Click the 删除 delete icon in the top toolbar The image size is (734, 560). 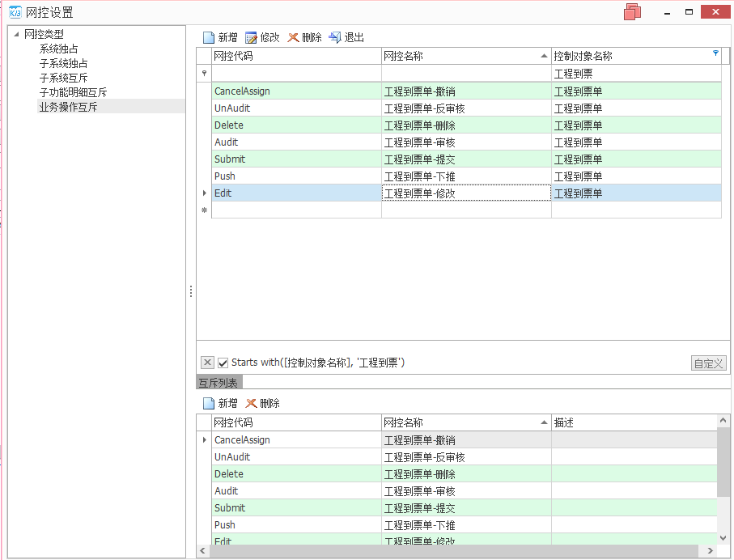[293, 37]
